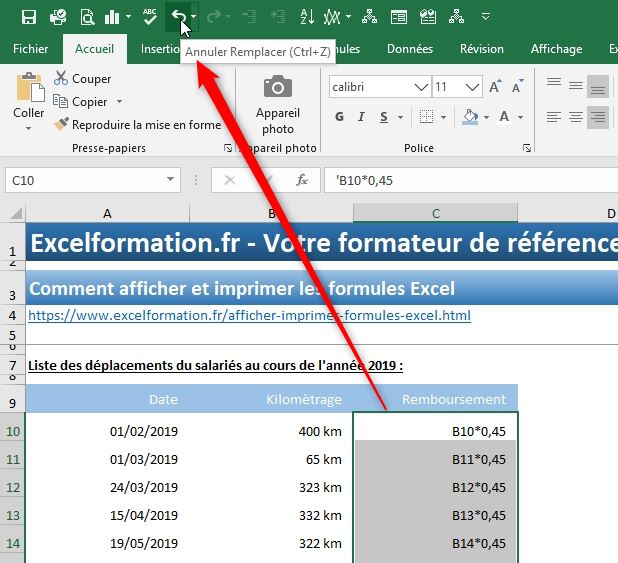Click the Appareil photo camera icon

277,87
